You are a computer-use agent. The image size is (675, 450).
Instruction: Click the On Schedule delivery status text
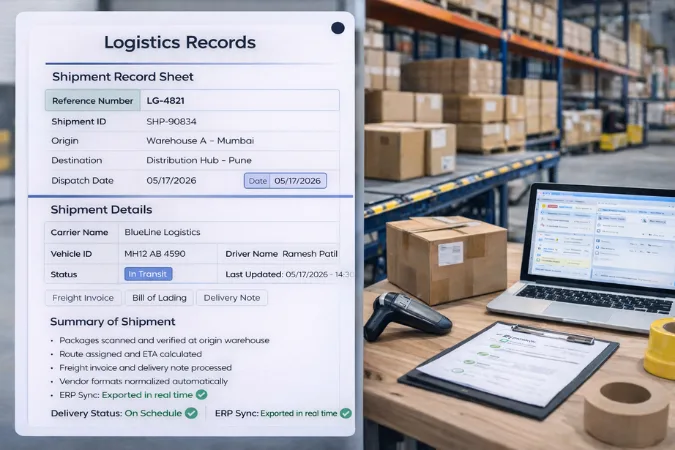coord(153,413)
